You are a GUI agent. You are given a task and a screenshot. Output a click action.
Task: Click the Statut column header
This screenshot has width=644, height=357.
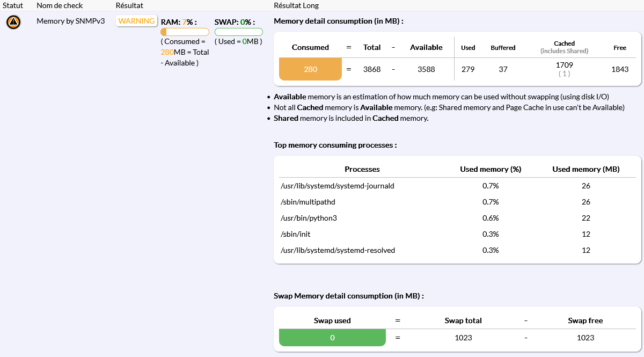tap(13, 5)
